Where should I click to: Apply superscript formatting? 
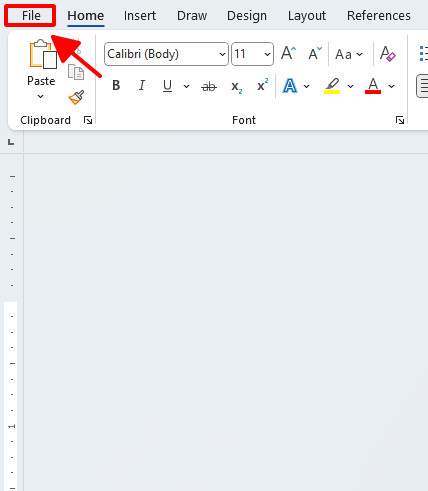point(263,85)
